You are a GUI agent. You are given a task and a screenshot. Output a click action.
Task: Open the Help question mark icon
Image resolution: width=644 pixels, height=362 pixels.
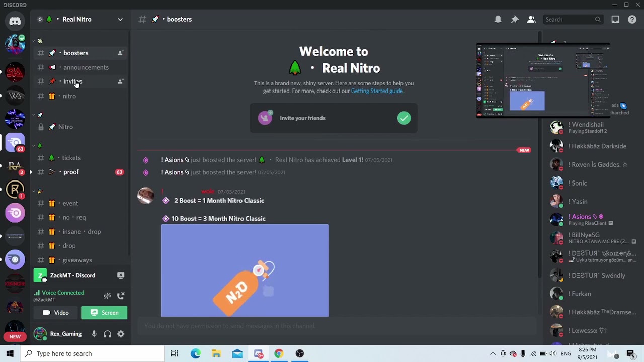tap(632, 19)
